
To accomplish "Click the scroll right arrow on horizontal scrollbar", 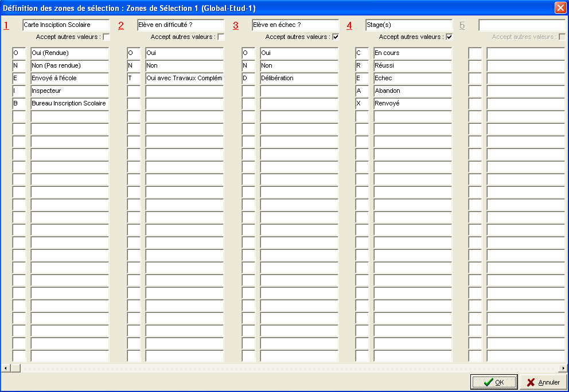I will click(x=563, y=368).
